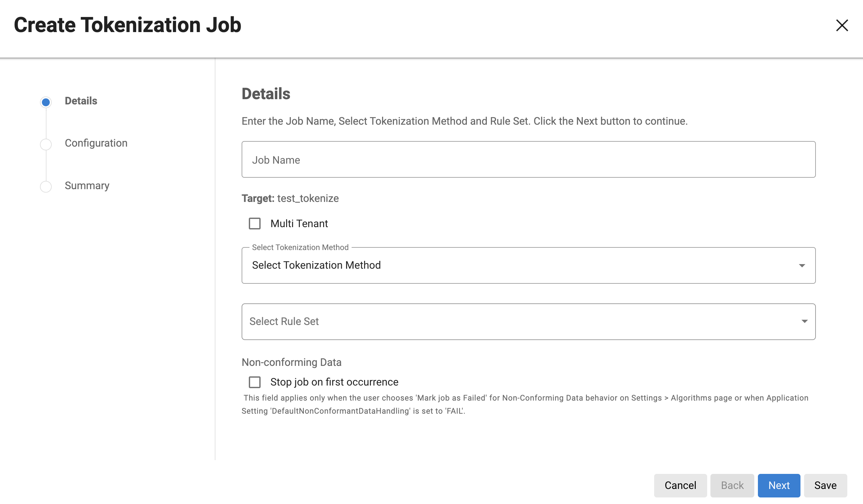Close the Create Tokenization Job dialog
The width and height of the screenshot is (863, 504).
pyautogui.click(x=841, y=25)
